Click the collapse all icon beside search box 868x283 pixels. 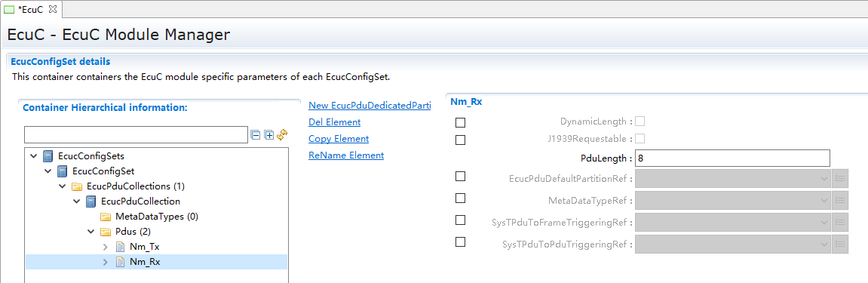pyautogui.click(x=255, y=134)
